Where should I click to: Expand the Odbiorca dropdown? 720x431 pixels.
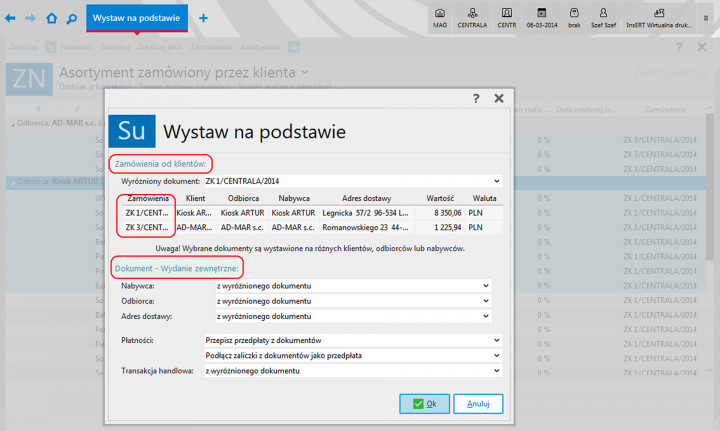[353, 301]
